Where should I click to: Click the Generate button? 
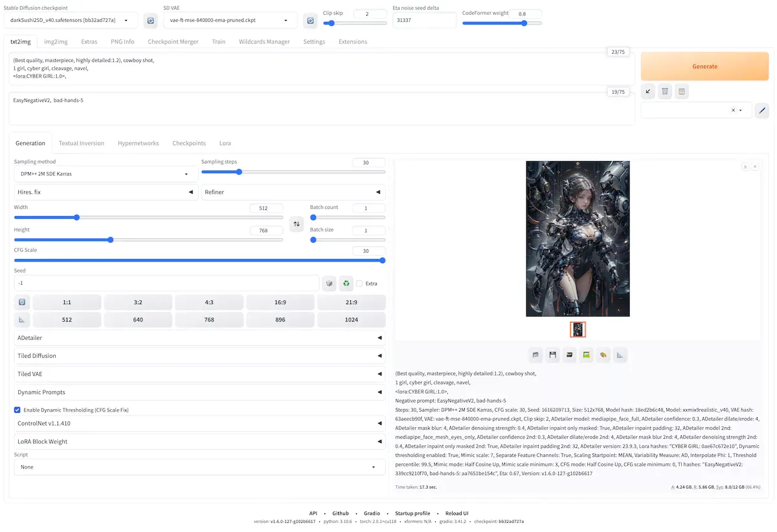click(x=704, y=66)
